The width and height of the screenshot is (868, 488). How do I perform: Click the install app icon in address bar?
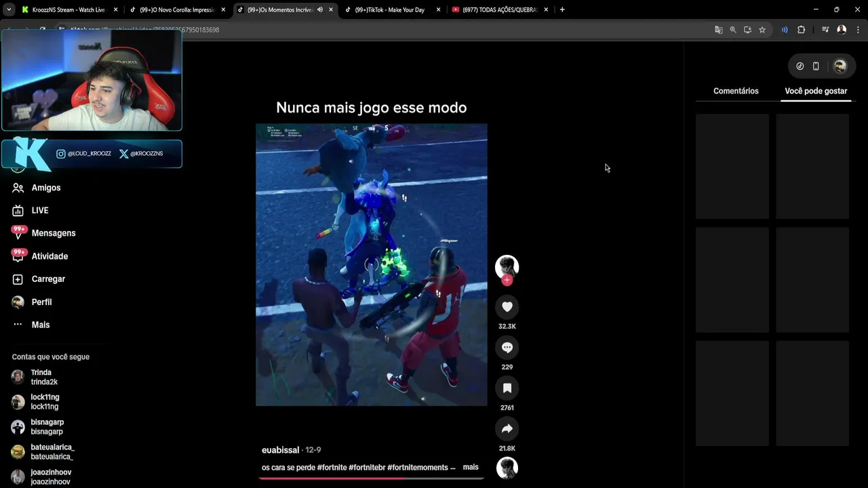(747, 30)
